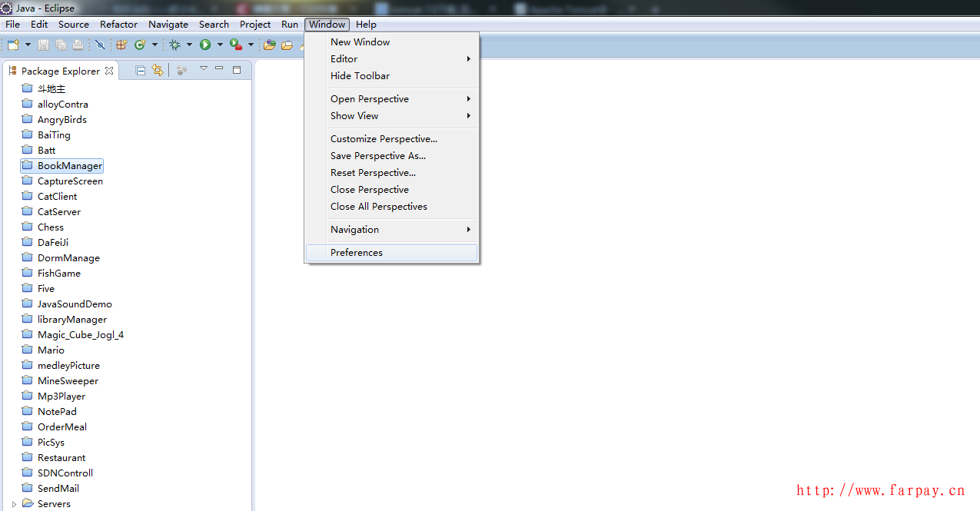
Task: Open the Help menu
Action: tap(366, 25)
